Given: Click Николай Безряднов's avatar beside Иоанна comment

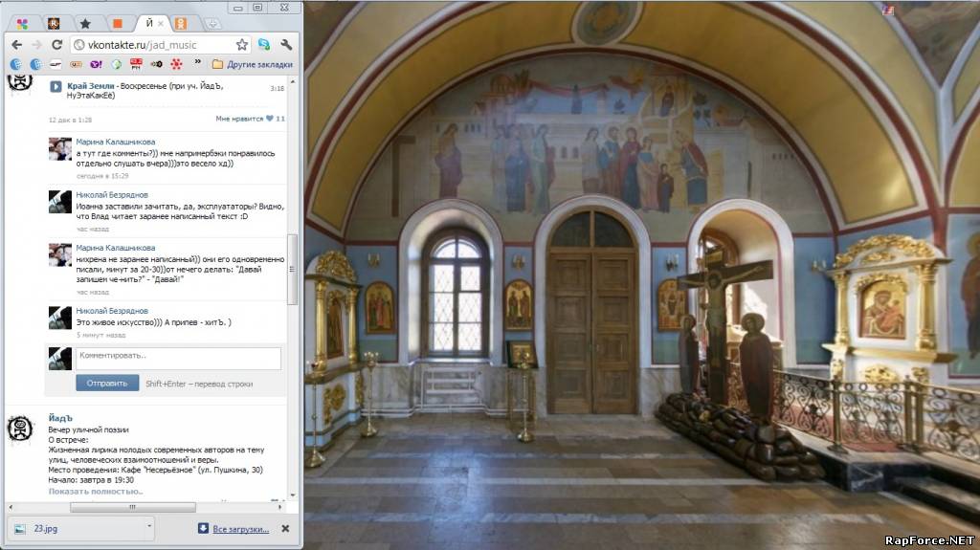Looking at the screenshot, I should (60, 203).
